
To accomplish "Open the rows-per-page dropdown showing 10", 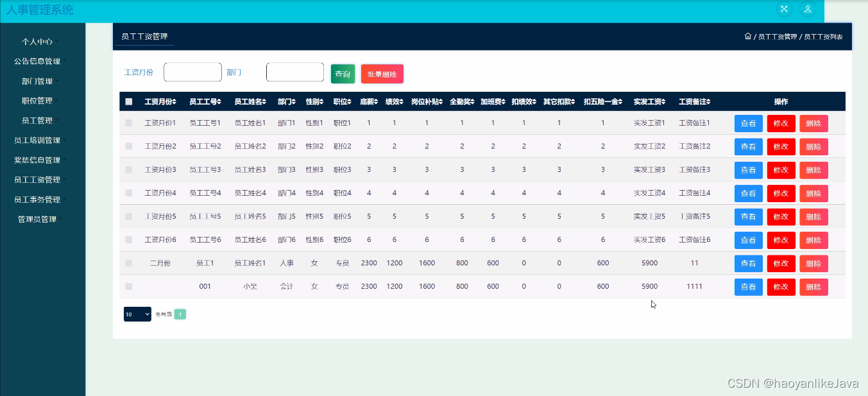I will point(137,314).
